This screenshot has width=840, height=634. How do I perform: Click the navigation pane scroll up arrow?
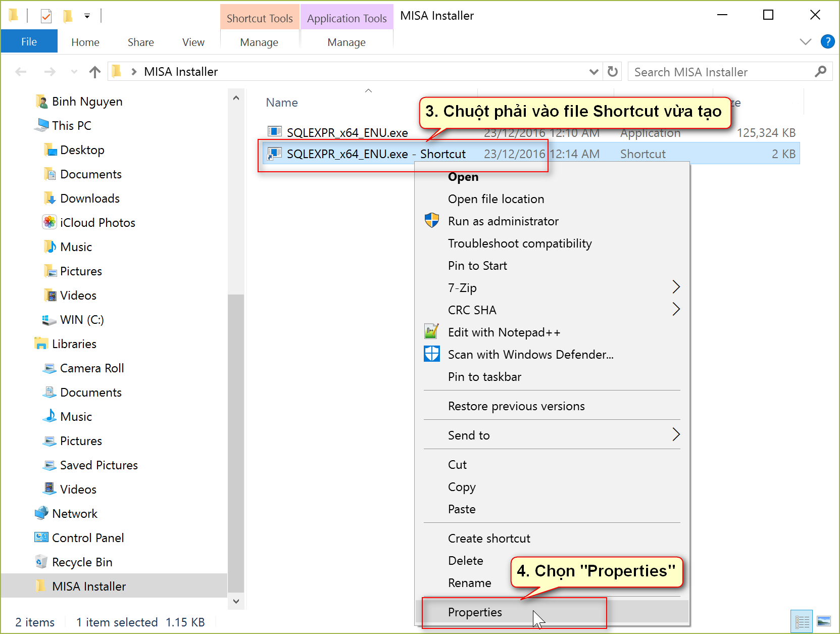tap(236, 98)
